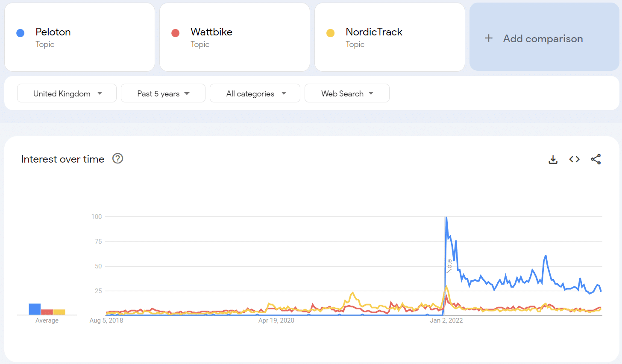Screen dimensions: 622x364
Task: Click the yellow NordicTrack average bar
Action: [x=59, y=312]
